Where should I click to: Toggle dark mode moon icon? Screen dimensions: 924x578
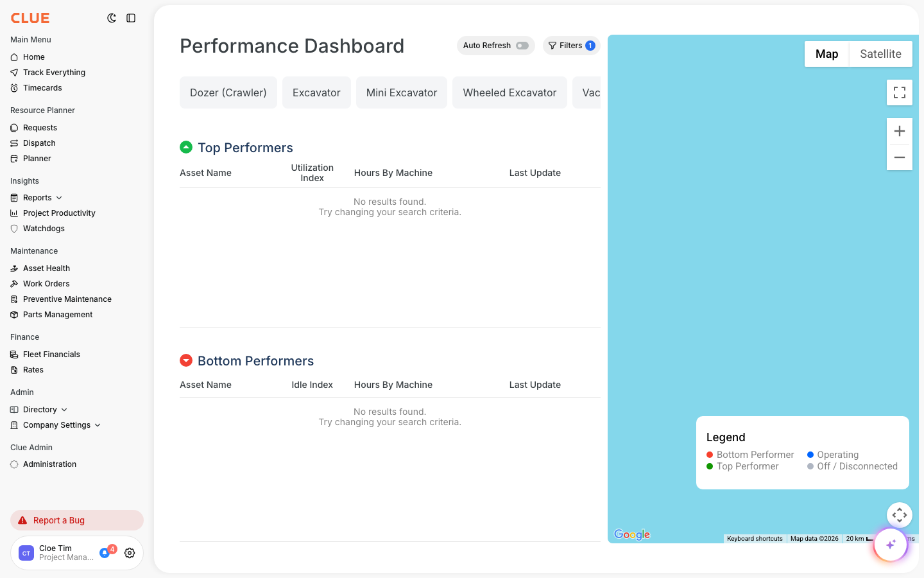click(112, 18)
